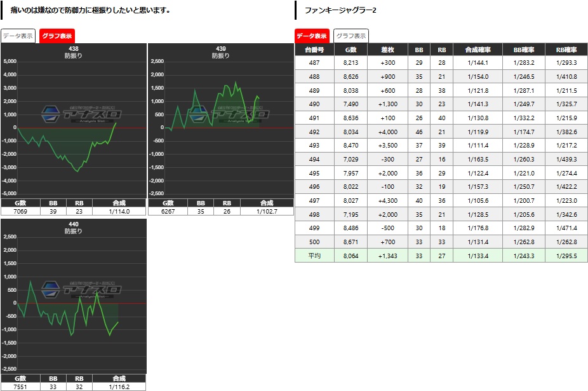Click the 1/211.5 RB確率 cell

point(566,90)
